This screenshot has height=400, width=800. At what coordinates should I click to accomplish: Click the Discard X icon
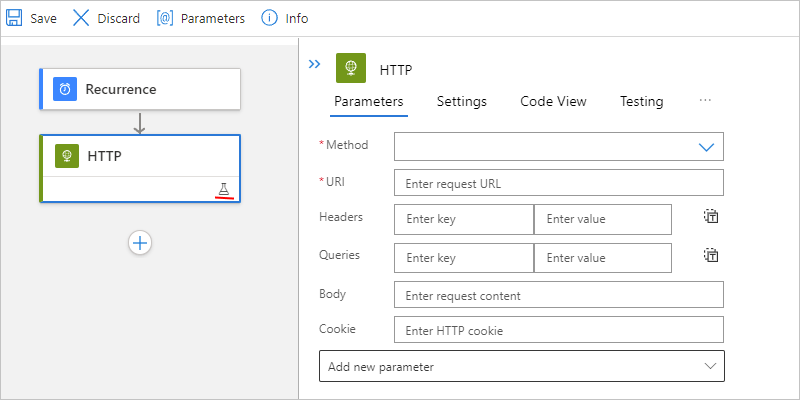click(81, 18)
